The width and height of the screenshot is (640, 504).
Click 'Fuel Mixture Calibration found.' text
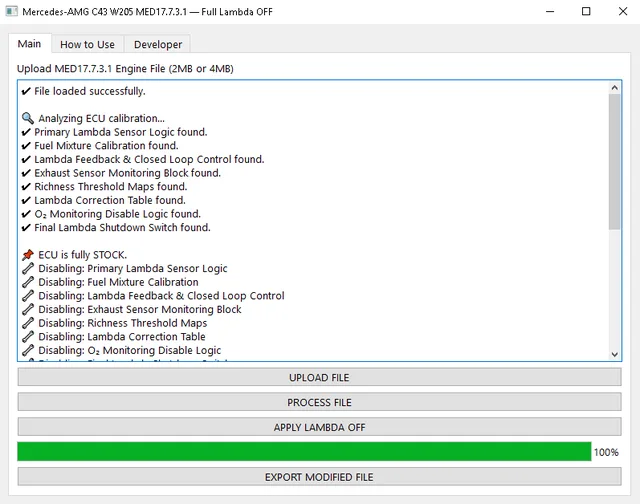pyautogui.click(x=107, y=146)
